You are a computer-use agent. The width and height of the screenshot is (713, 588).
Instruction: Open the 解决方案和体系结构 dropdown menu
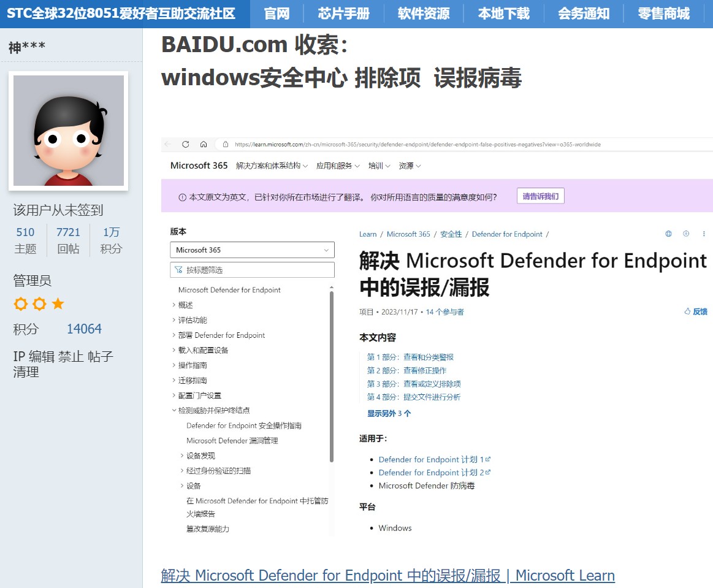(272, 166)
